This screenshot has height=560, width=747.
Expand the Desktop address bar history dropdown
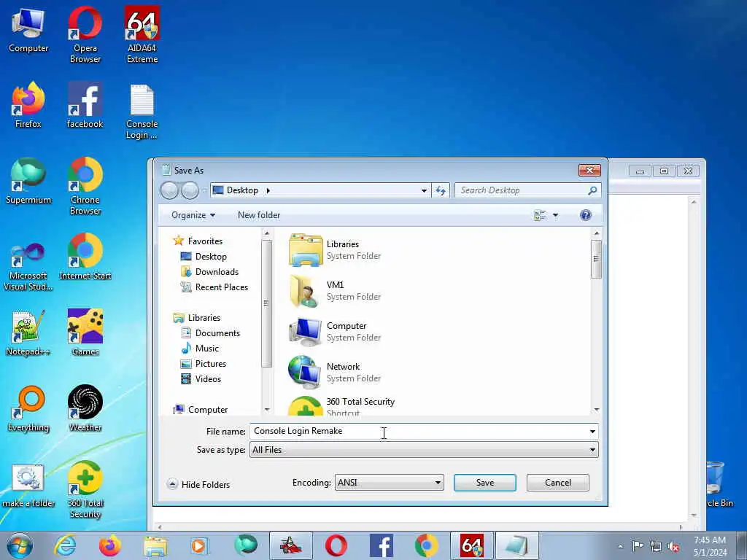click(x=424, y=190)
